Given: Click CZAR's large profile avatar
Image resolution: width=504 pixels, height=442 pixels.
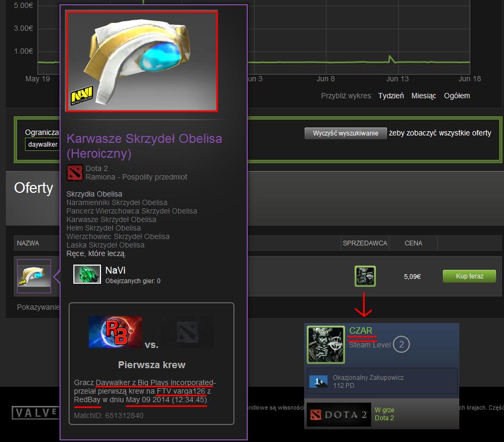Looking at the screenshot, I should pos(326,345).
